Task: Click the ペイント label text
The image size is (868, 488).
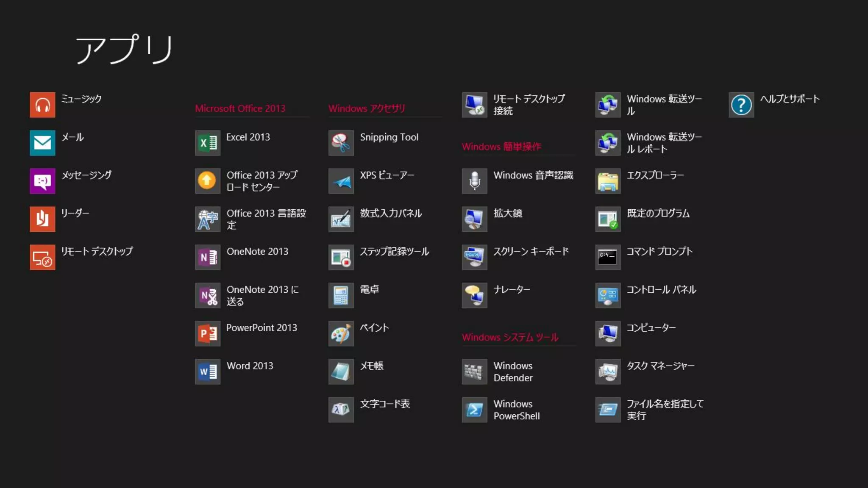Action: pos(374,327)
